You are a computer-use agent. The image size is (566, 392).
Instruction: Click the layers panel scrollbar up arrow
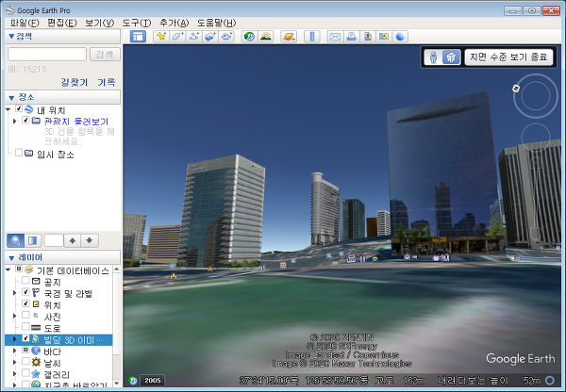117,269
